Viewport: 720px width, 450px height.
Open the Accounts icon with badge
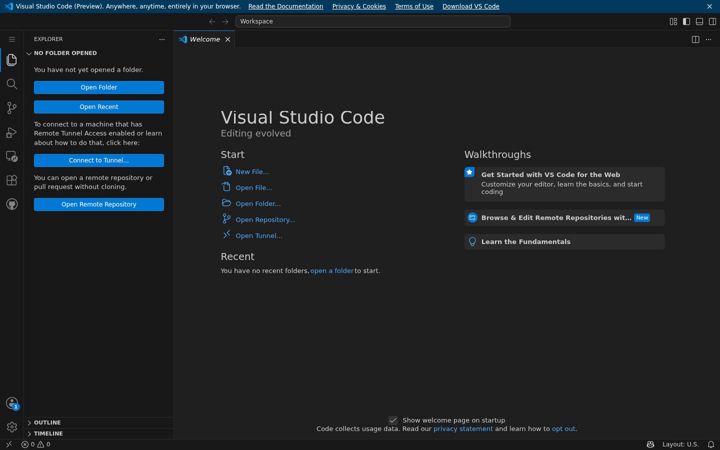12,403
